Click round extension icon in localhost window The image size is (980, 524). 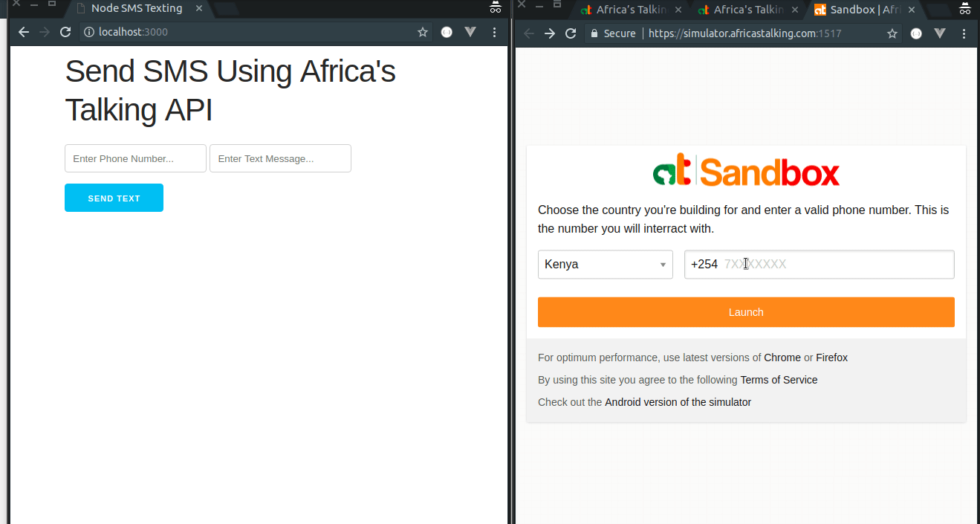click(x=447, y=33)
